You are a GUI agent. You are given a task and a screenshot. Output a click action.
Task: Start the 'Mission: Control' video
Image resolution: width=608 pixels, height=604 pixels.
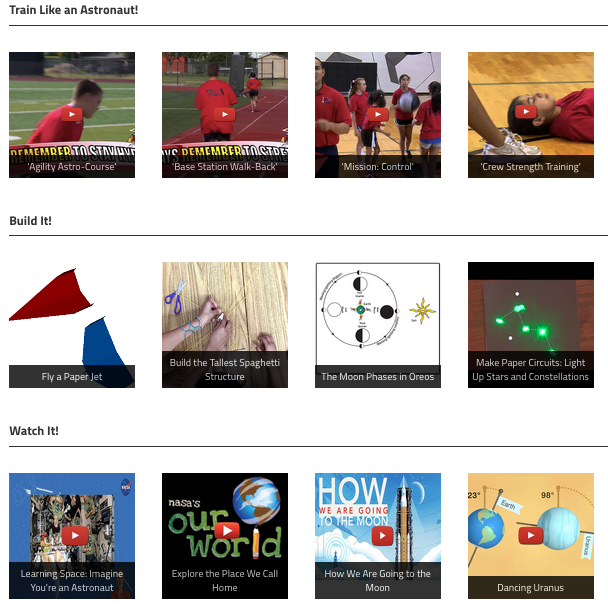[378, 114]
